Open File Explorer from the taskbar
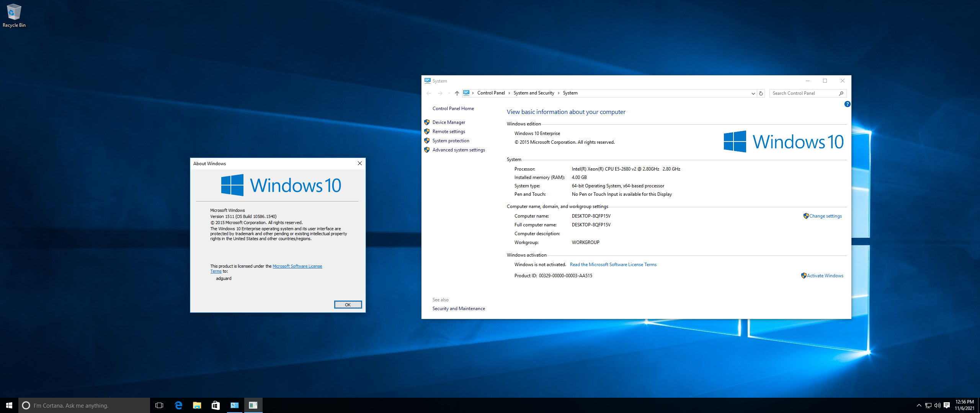 pyautogui.click(x=197, y=405)
